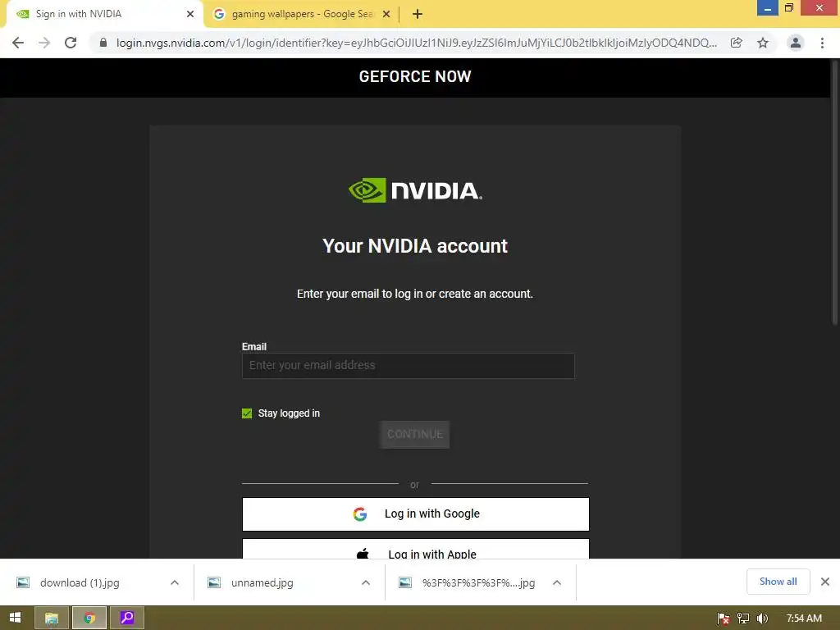840x630 pixels.
Task: Open File Explorer from the taskbar
Action: (52, 619)
